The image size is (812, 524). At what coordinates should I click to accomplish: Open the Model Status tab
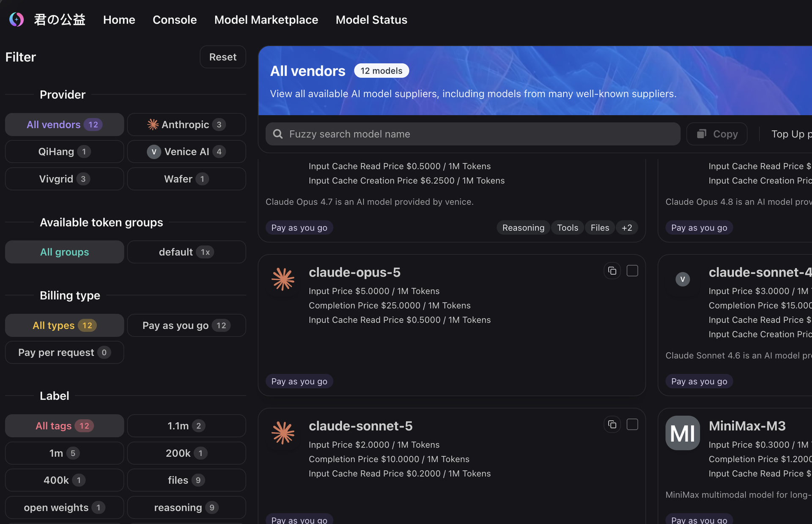click(371, 19)
